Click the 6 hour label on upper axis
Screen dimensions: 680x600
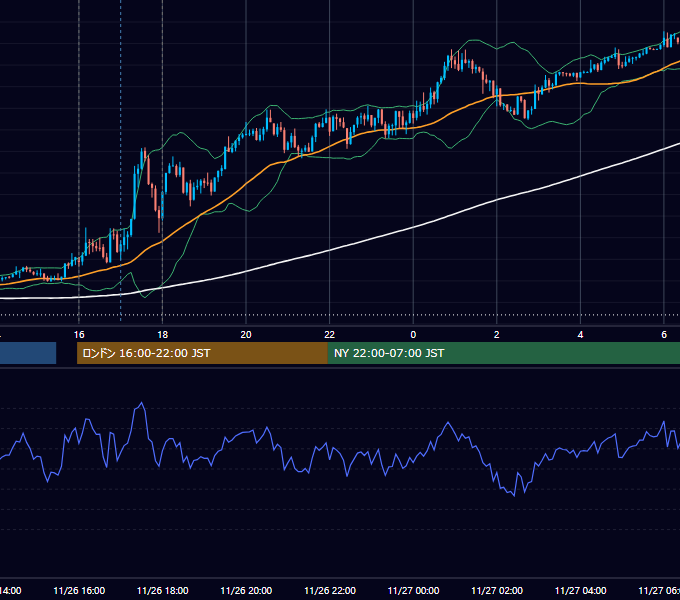[x=664, y=335]
